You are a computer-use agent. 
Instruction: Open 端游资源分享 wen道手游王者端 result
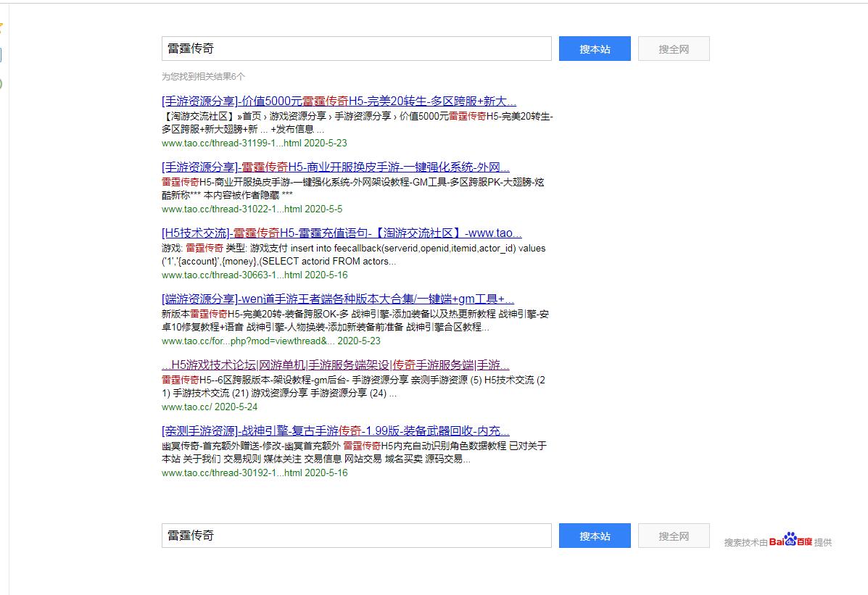pos(337,299)
